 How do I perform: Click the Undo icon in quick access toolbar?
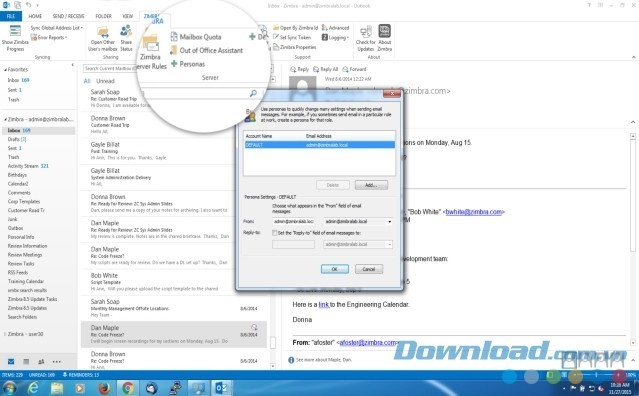coord(29,5)
